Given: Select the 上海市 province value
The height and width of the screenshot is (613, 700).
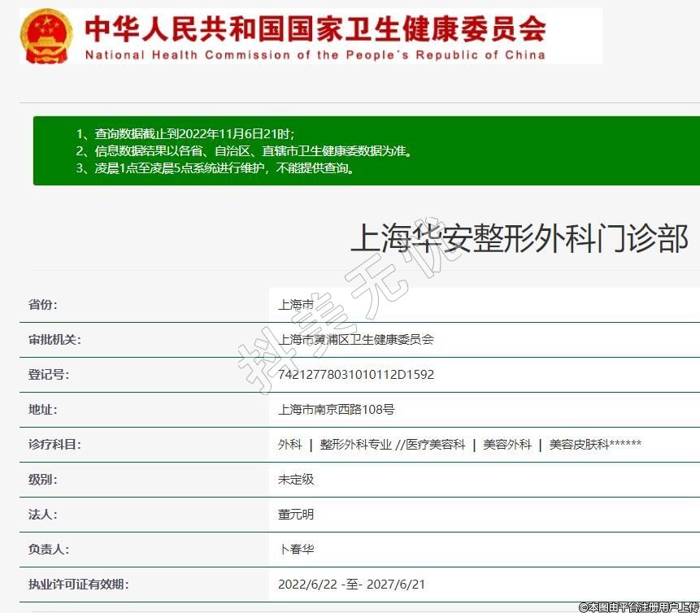Looking at the screenshot, I should point(295,305).
